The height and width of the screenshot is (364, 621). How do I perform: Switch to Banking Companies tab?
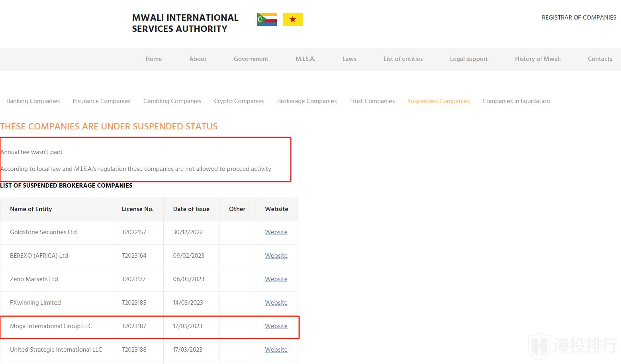point(33,101)
